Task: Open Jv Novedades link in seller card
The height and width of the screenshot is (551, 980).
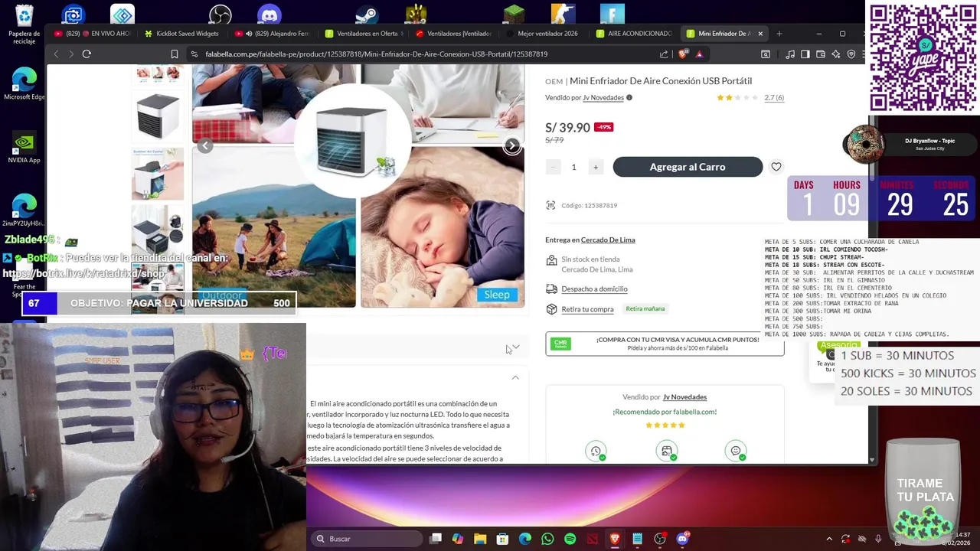Action: coord(684,397)
